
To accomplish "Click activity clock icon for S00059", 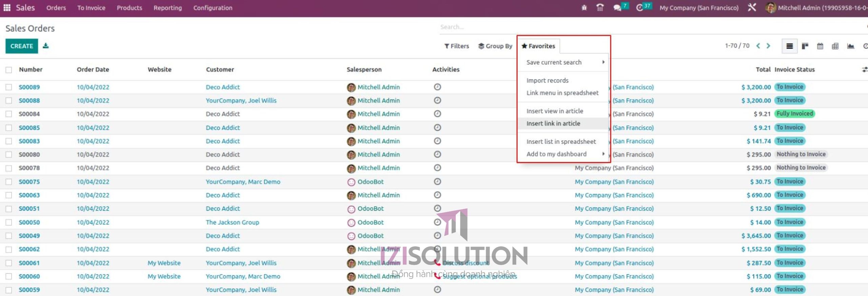I will tap(437, 290).
